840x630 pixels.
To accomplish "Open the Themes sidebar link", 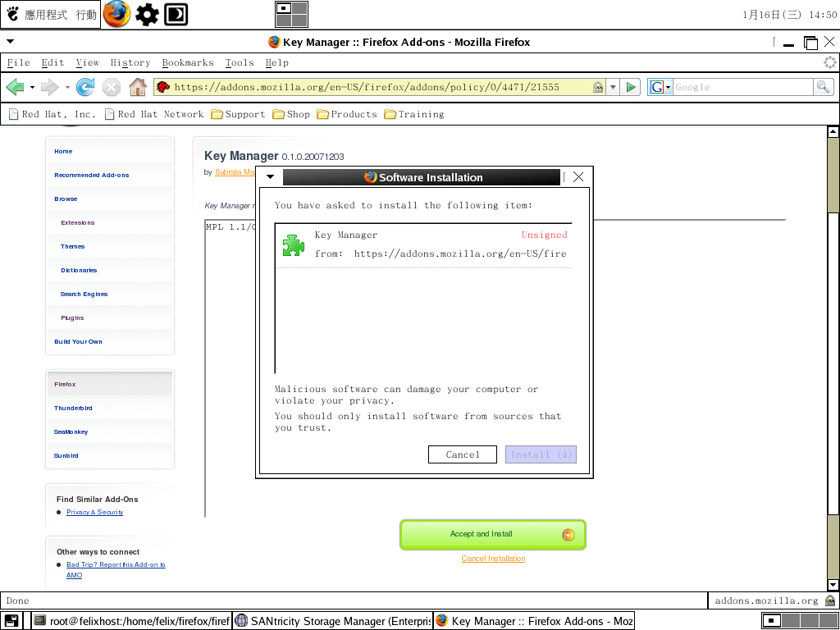I will 73,246.
